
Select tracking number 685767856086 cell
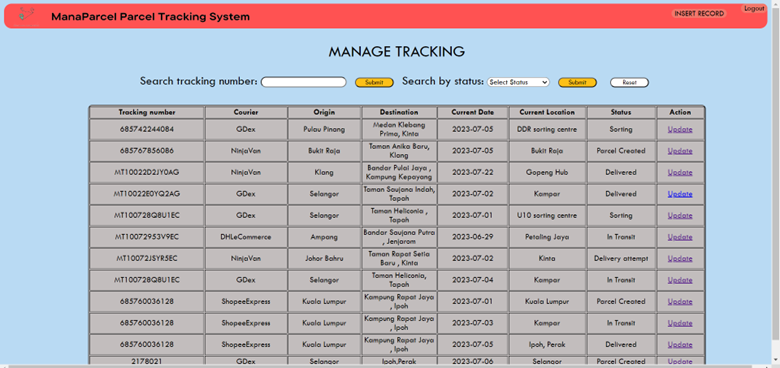pos(147,151)
